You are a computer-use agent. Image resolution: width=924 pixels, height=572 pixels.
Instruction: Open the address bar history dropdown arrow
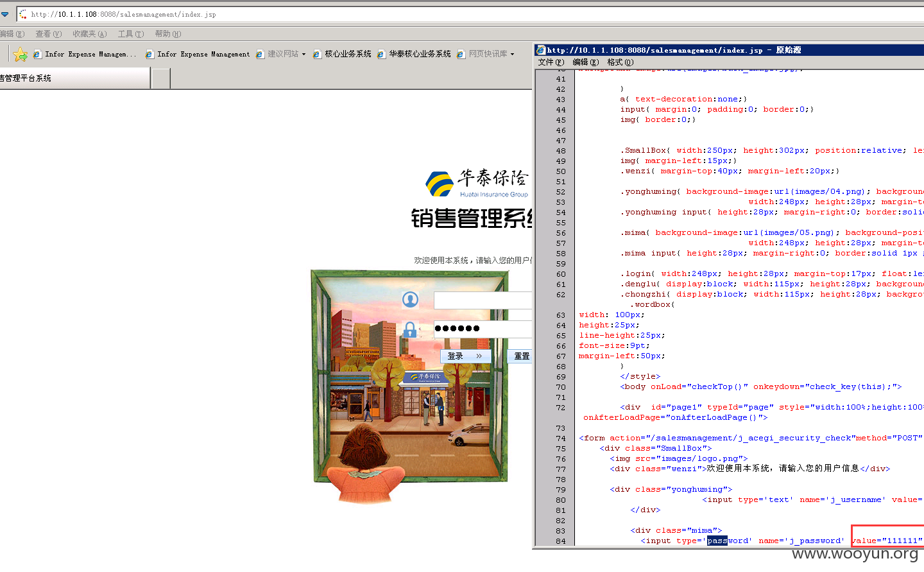4,14
